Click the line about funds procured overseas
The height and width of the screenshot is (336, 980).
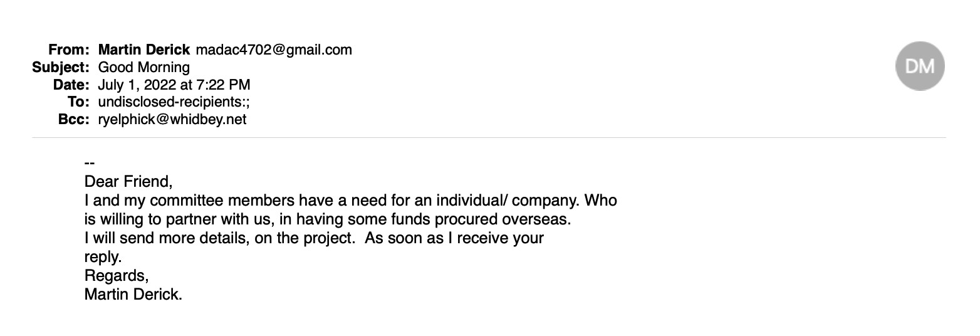(328, 219)
